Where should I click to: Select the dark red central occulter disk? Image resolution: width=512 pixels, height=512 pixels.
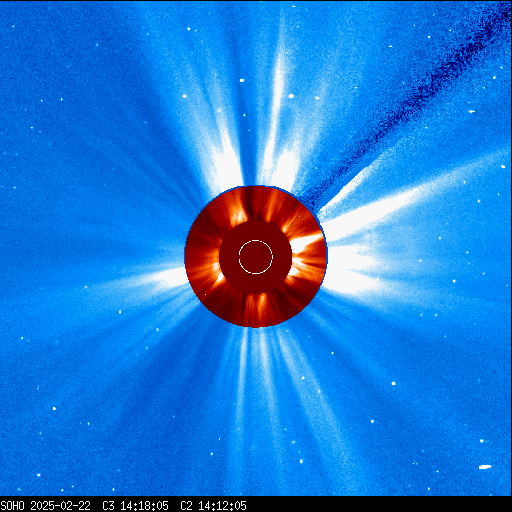(256, 257)
